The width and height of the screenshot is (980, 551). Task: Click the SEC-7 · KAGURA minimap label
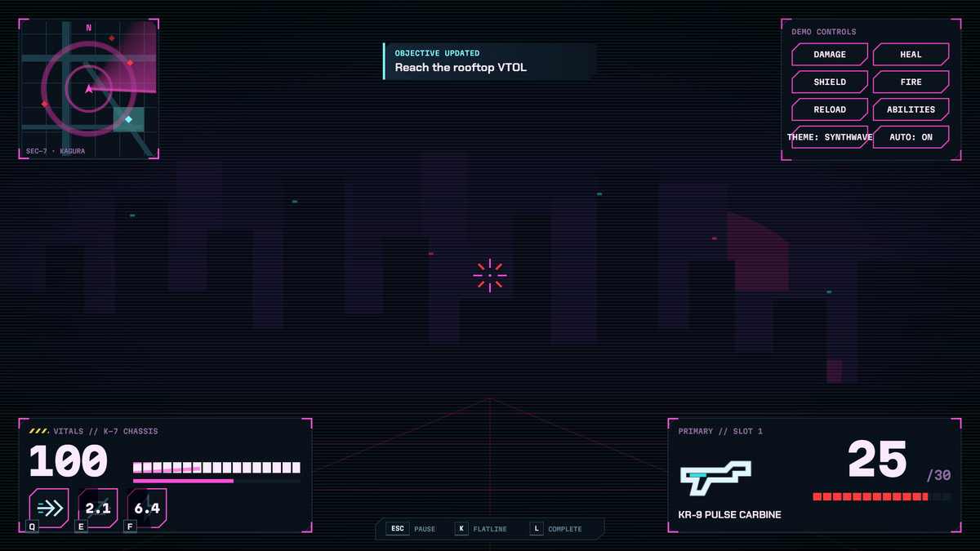(56, 151)
